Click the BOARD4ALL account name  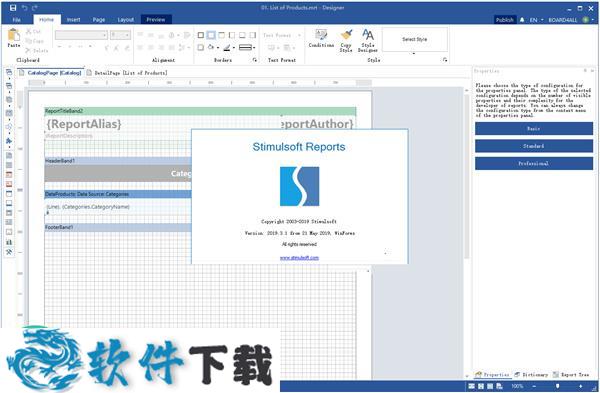click(x=562, y=20)
